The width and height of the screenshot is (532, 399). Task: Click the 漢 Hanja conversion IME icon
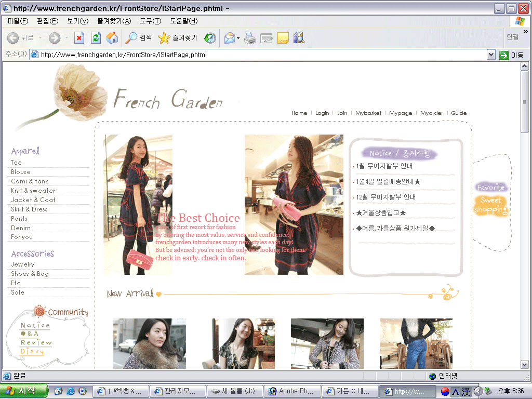pos(466,392)
